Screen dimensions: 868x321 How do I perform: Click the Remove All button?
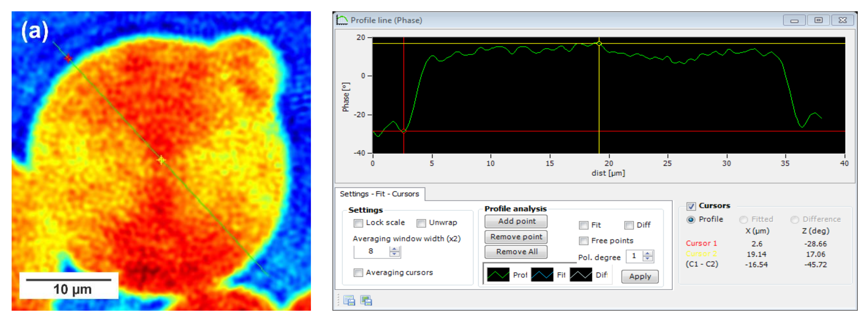click(516, 252)
